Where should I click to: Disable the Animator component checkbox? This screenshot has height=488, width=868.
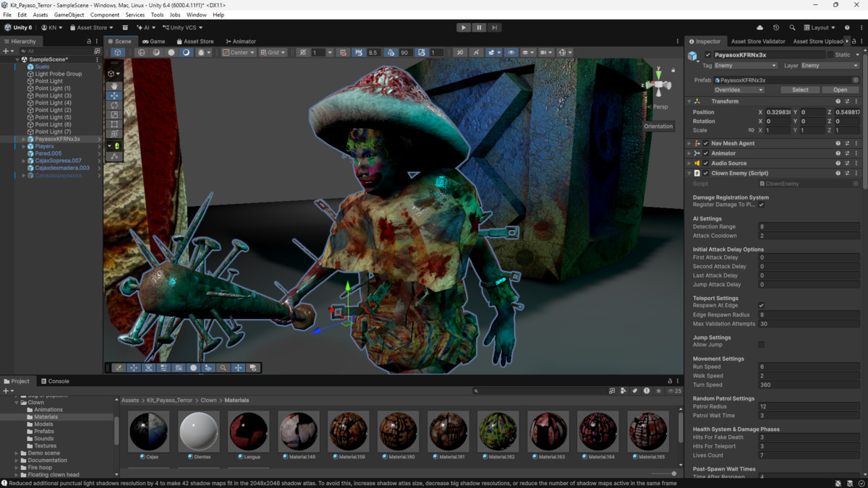706,153
